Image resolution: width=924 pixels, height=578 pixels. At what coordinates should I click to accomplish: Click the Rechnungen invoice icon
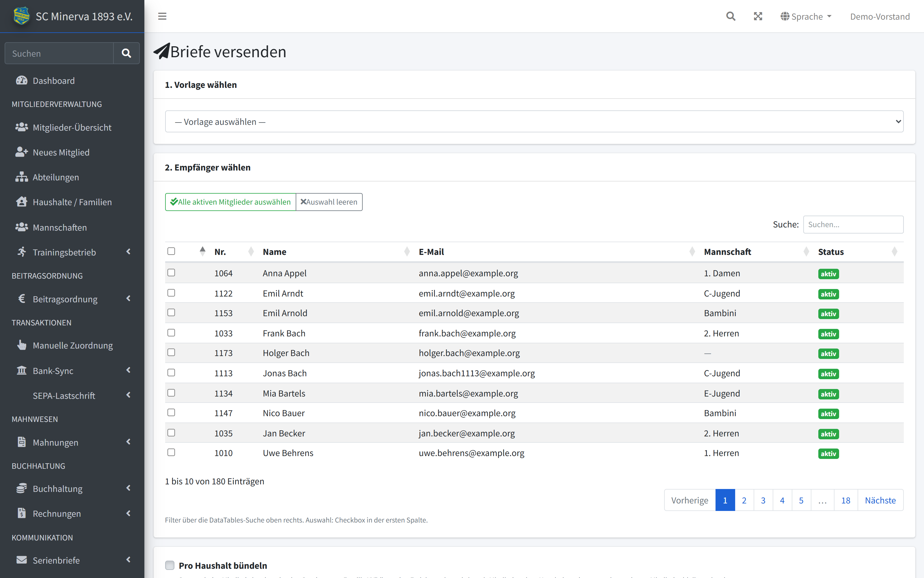pos(21,513)
